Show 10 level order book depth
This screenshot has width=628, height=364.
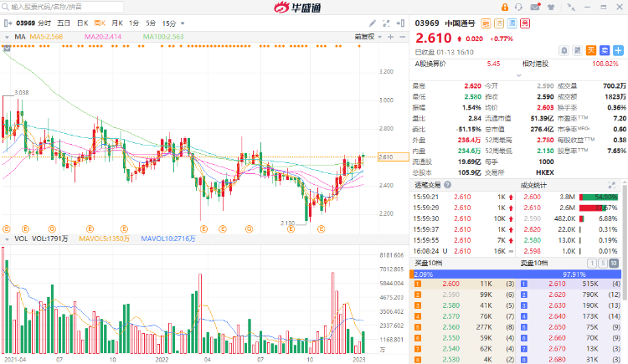(x=614, y=263)
